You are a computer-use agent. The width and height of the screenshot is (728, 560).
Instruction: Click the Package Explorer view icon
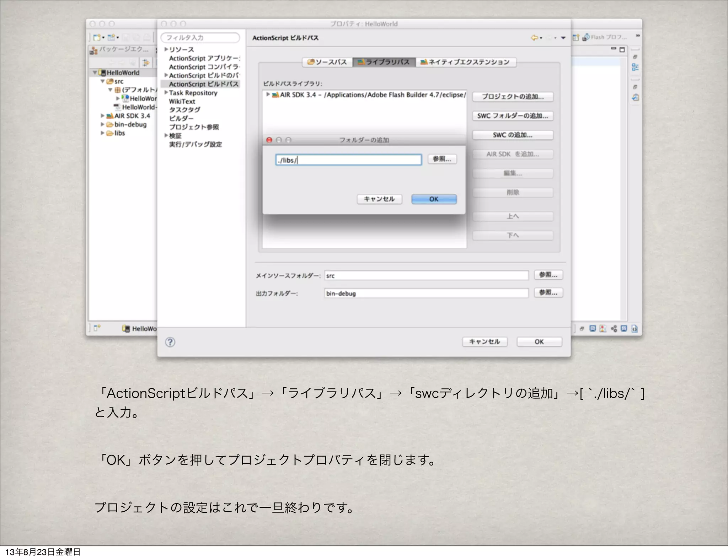click(93, 50)
